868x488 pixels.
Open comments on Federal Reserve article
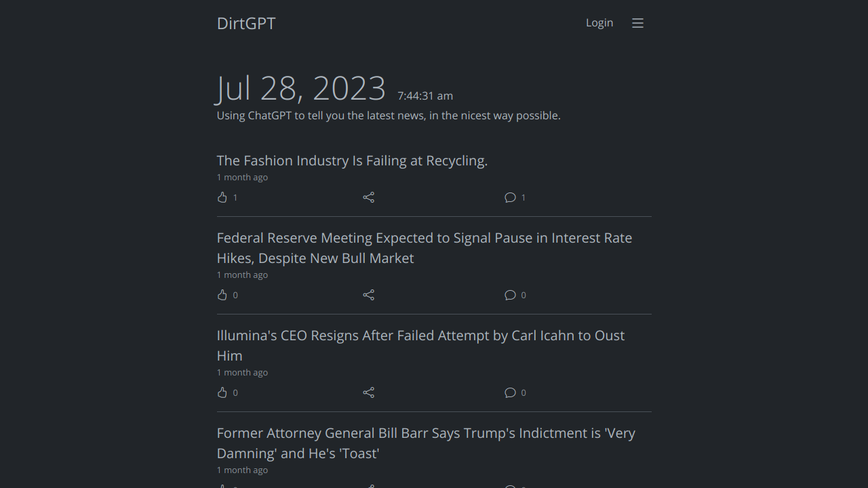tap(511, 295)
